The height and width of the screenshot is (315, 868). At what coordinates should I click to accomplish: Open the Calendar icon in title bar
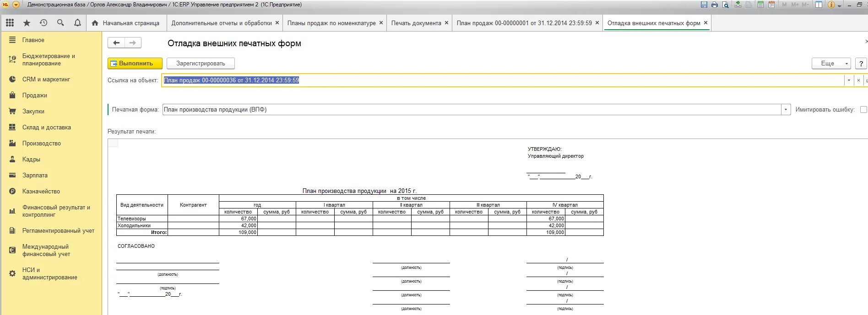(x=771, y=5)
